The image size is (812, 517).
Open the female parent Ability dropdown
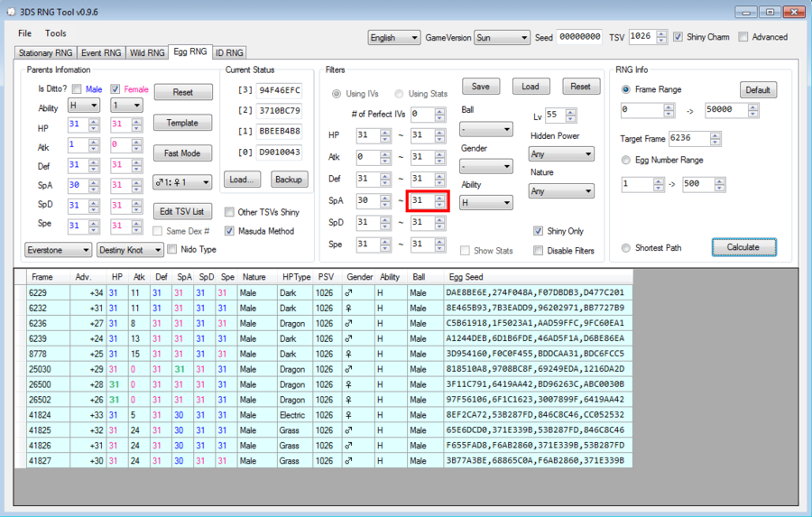click(x=126, y=106)
